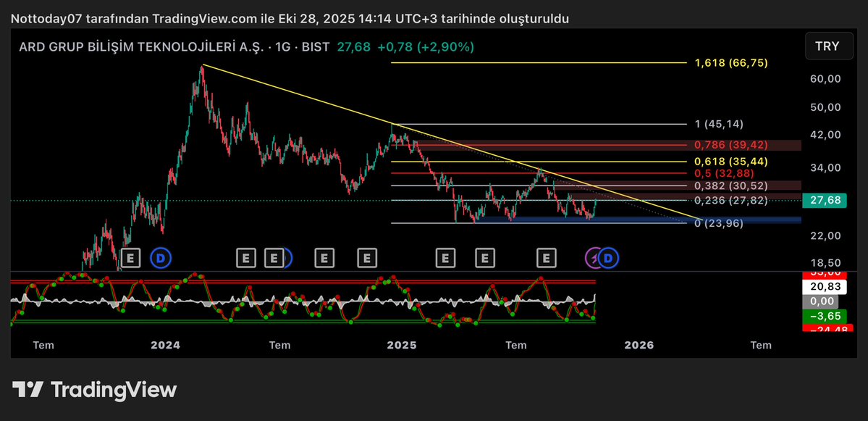Click the Nottoday07 TradingView.com caption text
This screenshot has height=421, width=868.
(x=290, y=19)
